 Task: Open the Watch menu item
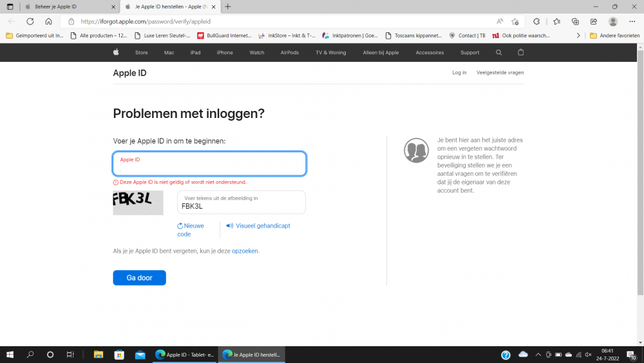click(x=257, y=53)
